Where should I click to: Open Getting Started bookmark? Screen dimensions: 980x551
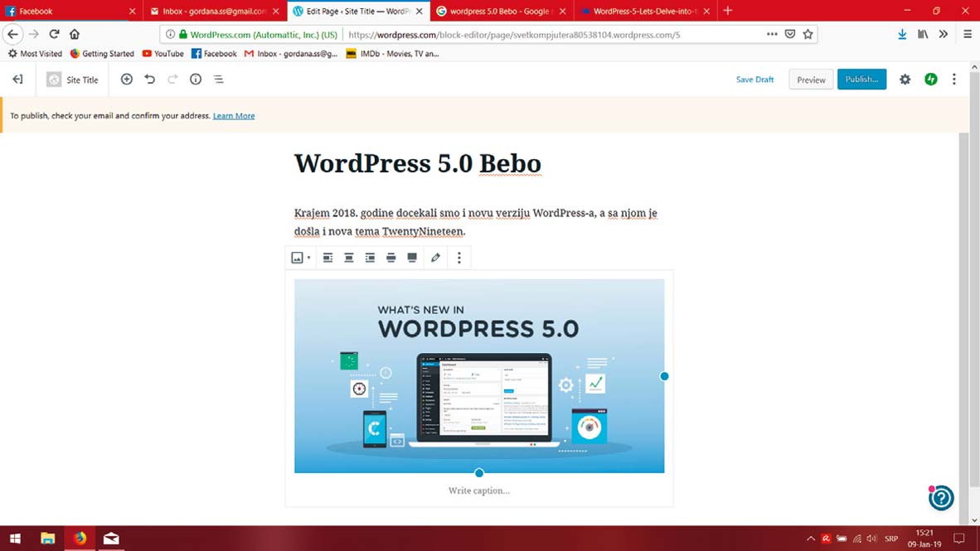(x=102, y=54)
